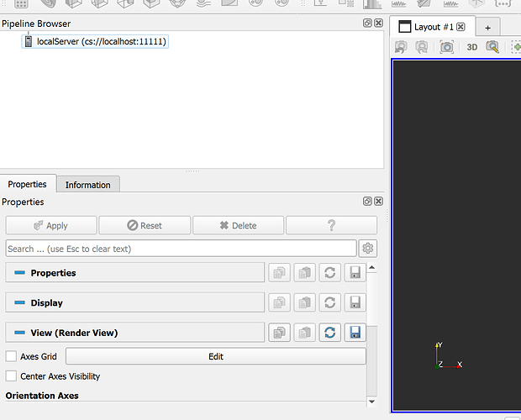The image size is (521, 420).
Task: Focus the properties search field
Action: tap(181, 249)
